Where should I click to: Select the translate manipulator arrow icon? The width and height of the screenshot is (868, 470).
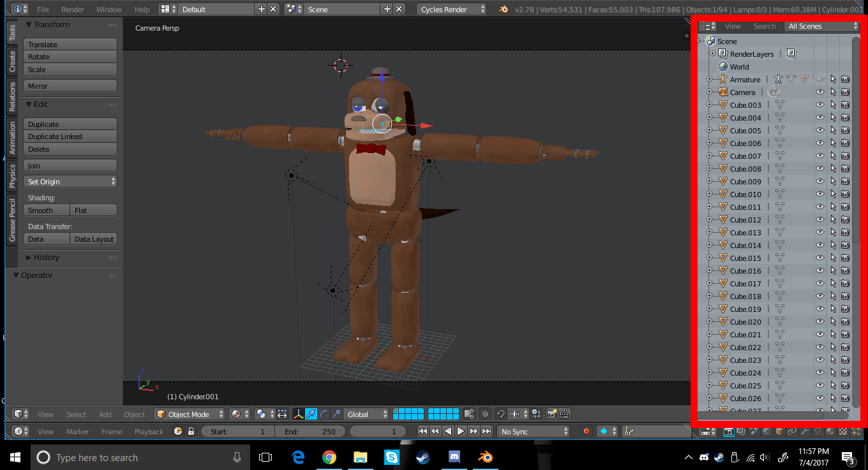(311, 414)
